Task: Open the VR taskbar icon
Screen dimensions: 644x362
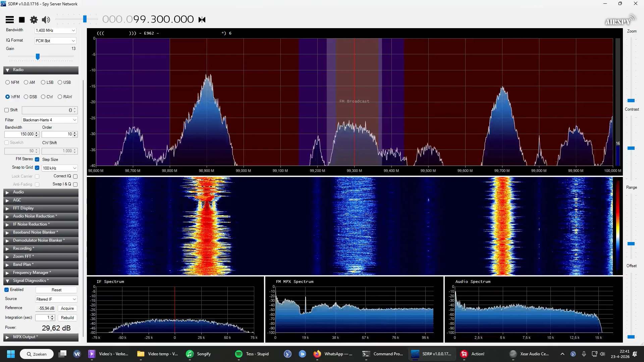Action: (x=77, y=354)
